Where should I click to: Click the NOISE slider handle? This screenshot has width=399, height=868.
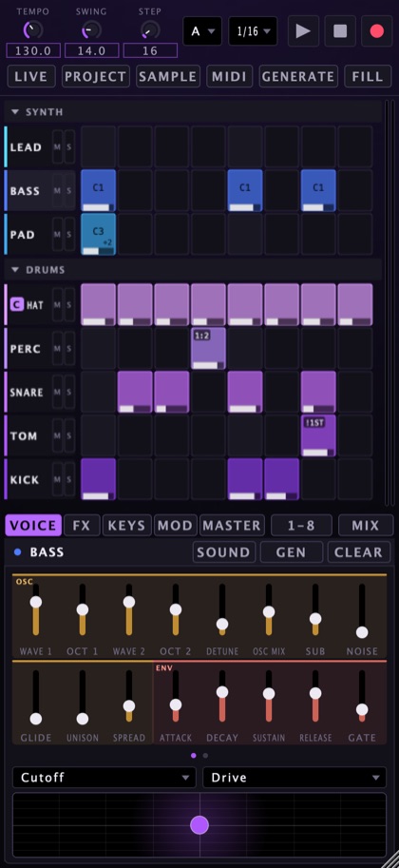(x=362, y=632)
